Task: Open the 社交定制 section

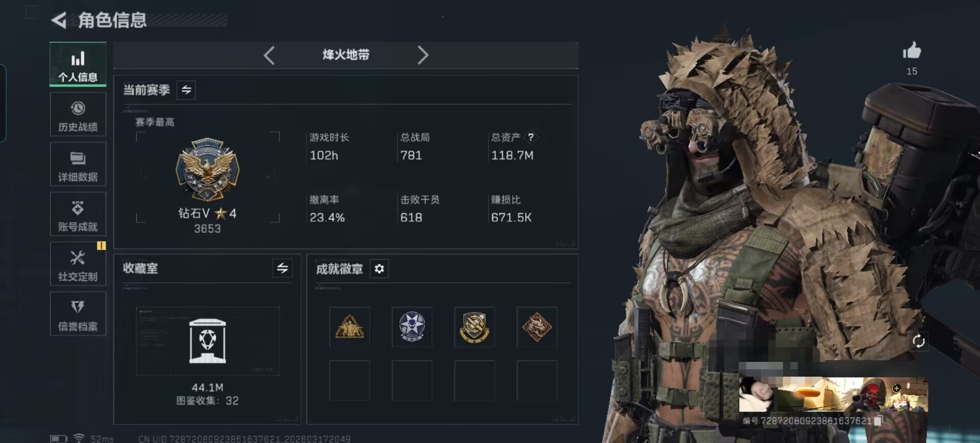Action: point(78,264)
